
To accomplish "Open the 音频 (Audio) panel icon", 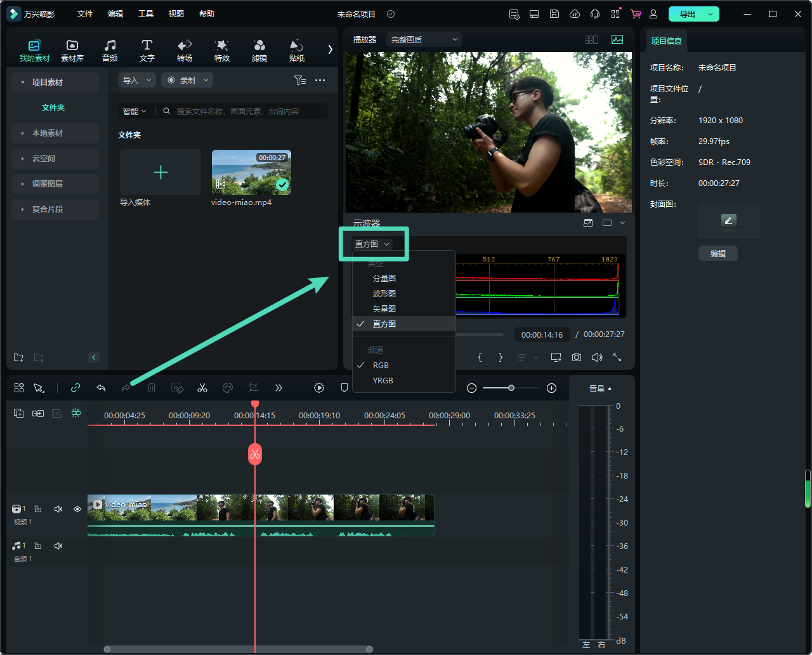I will pos(110,50).
